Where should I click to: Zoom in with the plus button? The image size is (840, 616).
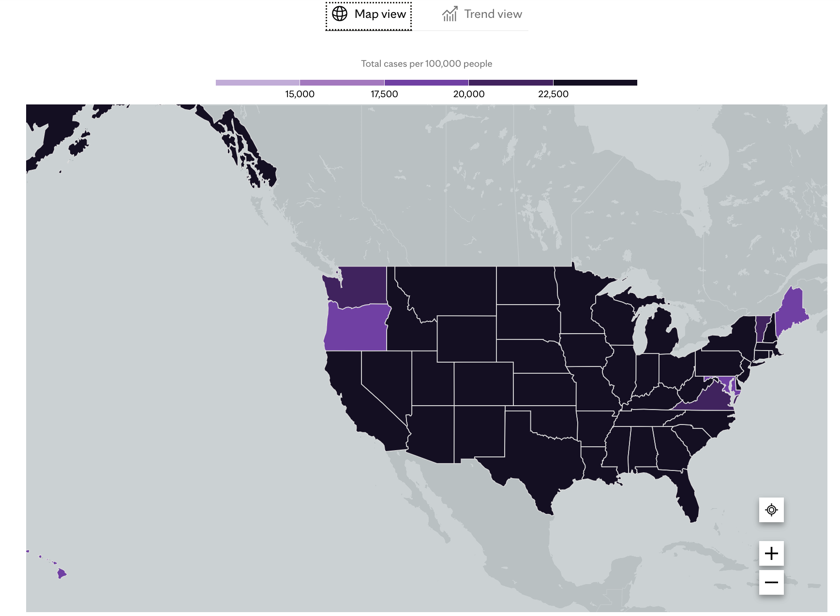coord(771,553)
